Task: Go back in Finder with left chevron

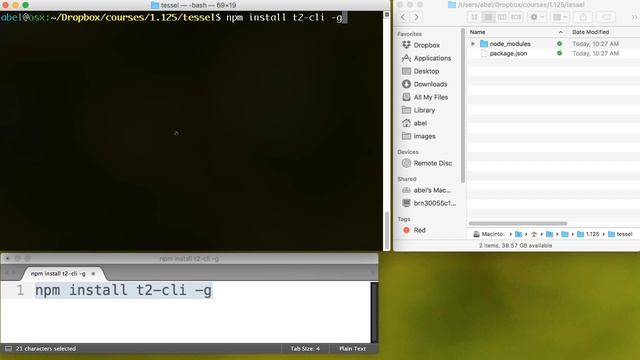Action: [403, 17]
